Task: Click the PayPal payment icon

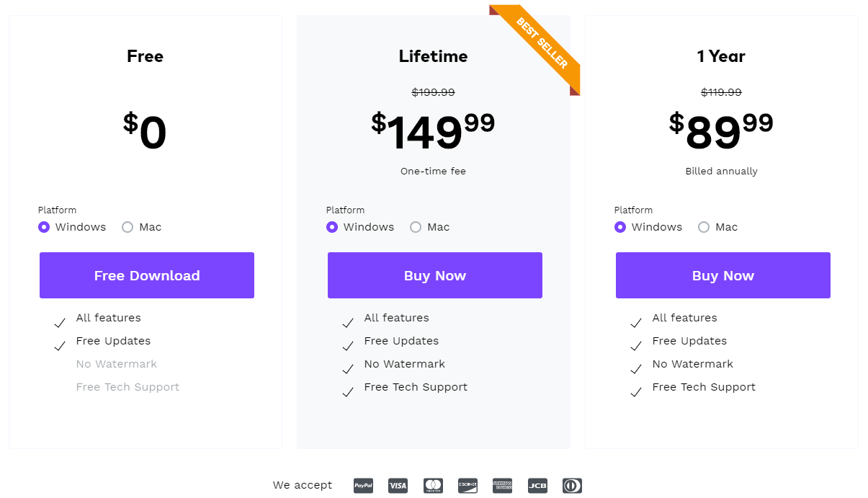Action: click(364, 486)
